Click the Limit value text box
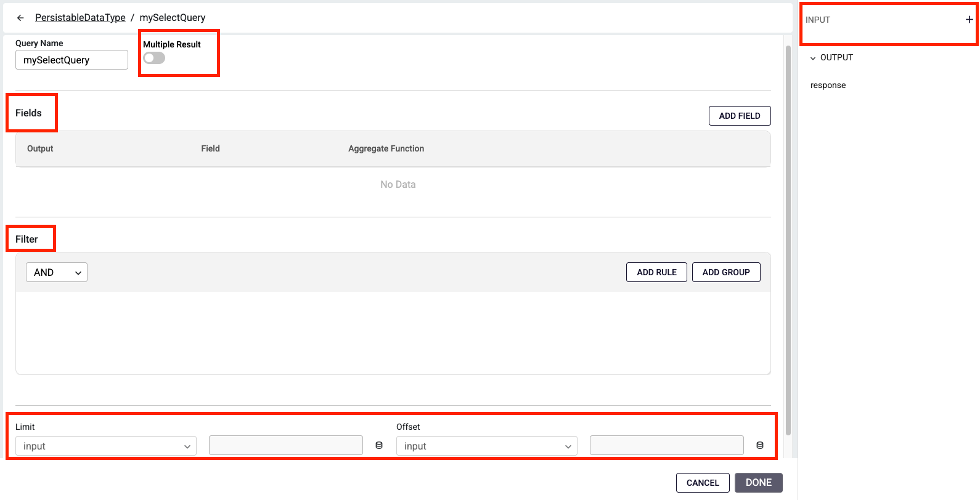Viewport: 980px width, 500px height. pyautogui.click(x=286, y=445)
